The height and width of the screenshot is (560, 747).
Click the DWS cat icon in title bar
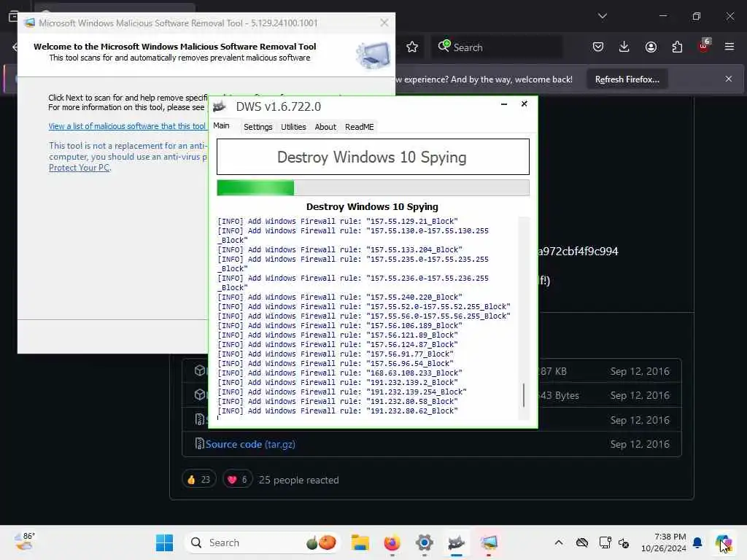click(x=220, y=106)
